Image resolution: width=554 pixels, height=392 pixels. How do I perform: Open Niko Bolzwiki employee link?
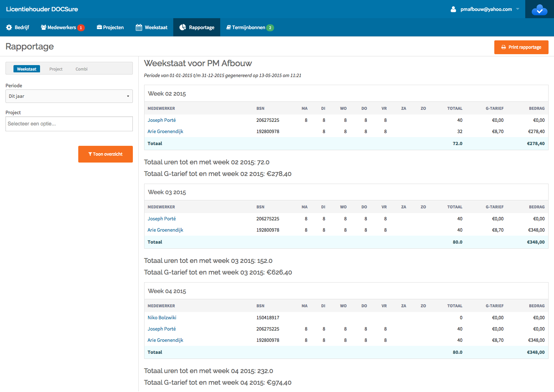(162, 318)
